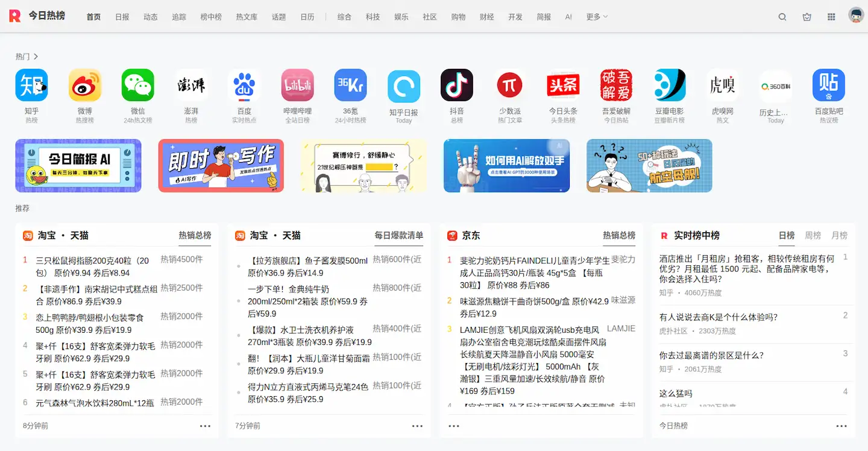
Task: Open the 百度 realtime hot icon
Action: (x=244, y=85)
